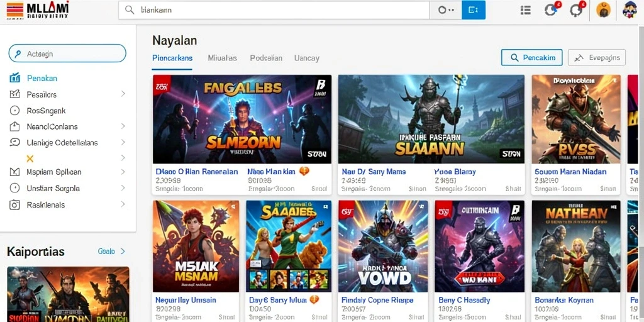Click the Pesaildrs icon in sidebar

tap(14, 94)
